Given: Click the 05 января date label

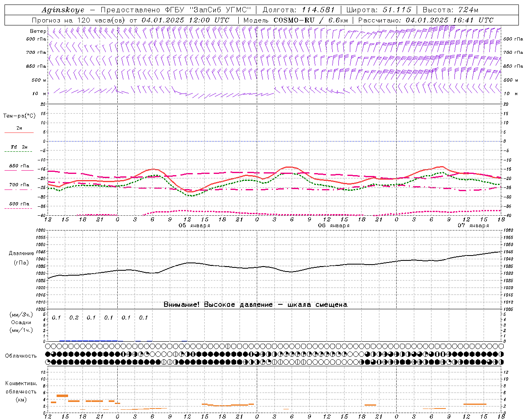Looking at the screenshot, I should point(194,226).
